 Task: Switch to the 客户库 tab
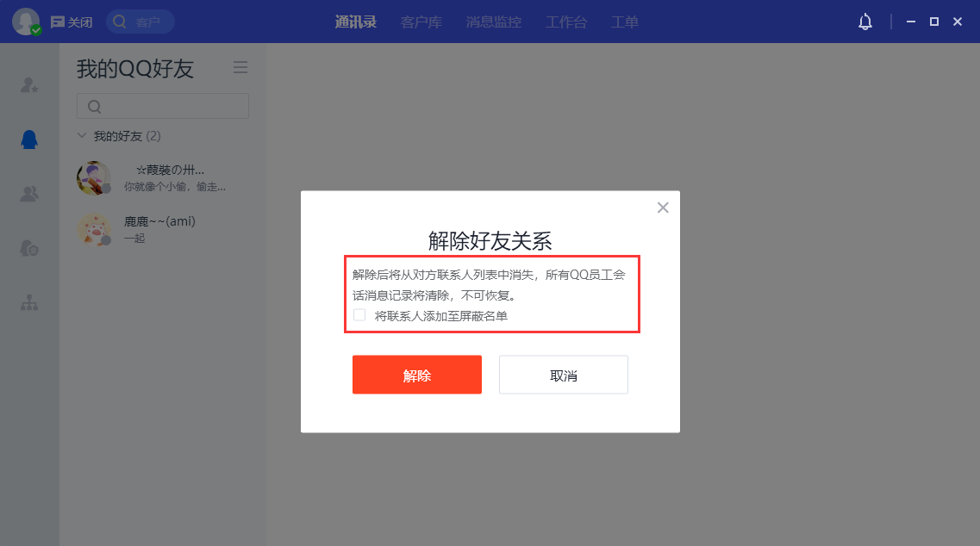(x=421, y=22)
